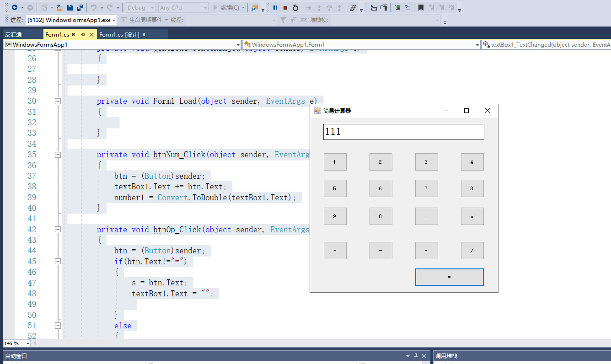The height and width of the screenshot is (364, 611).
Task: Open the auto window panel options dropdown arrow
Action: click(x=407, y=356)
